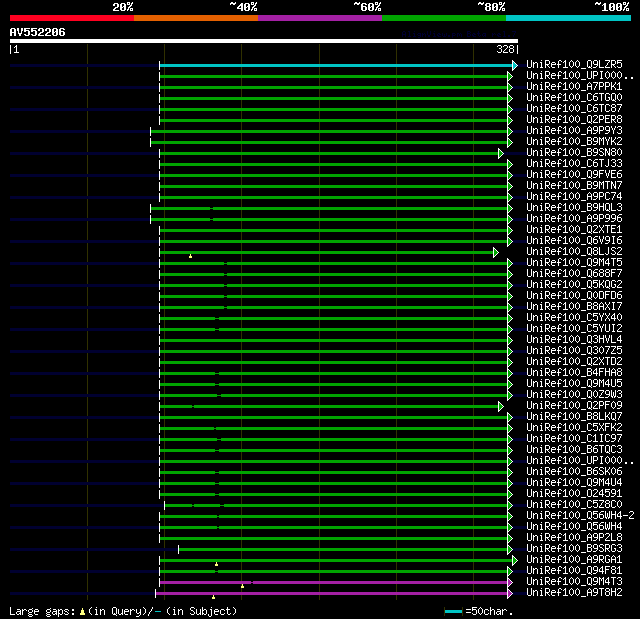Viewport: 640px width, 619px height.
Task: Open the UniRef100_B4FHA8 hit label
Action: click(574, 373)
